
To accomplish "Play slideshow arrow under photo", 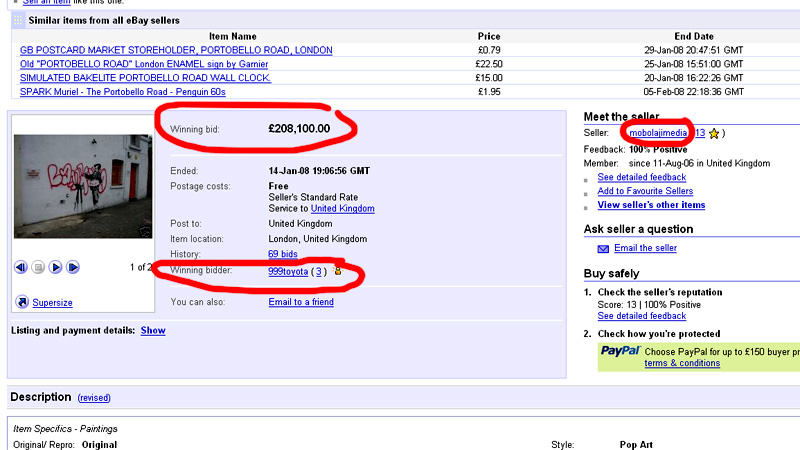I will (x=56, y=267).
